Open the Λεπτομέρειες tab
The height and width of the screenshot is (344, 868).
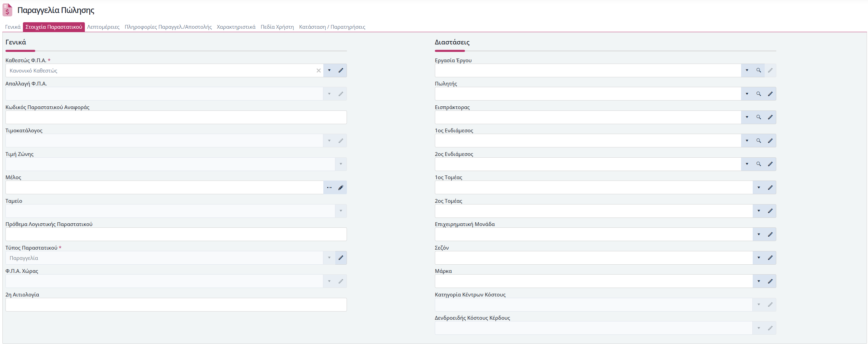[103, 27]
